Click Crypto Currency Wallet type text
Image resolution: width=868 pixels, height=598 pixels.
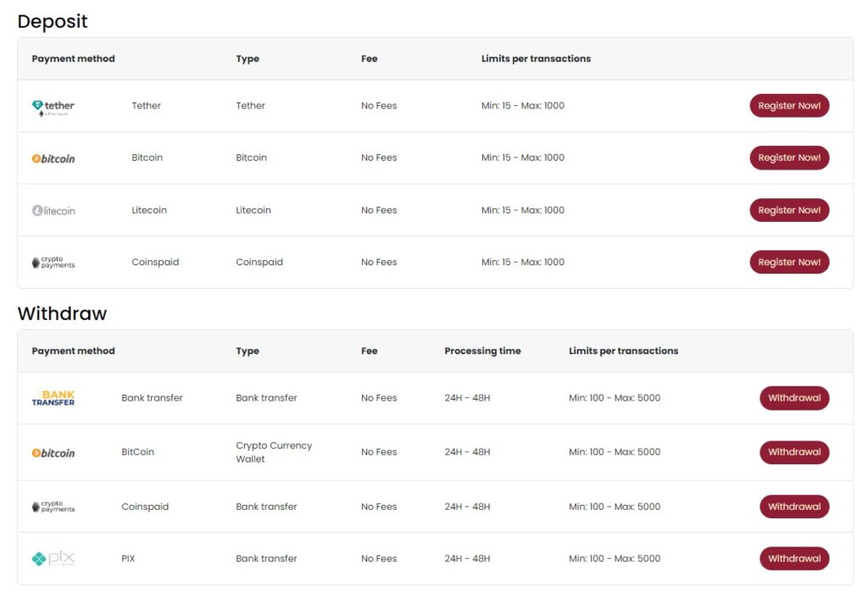(x=274, y=452)
